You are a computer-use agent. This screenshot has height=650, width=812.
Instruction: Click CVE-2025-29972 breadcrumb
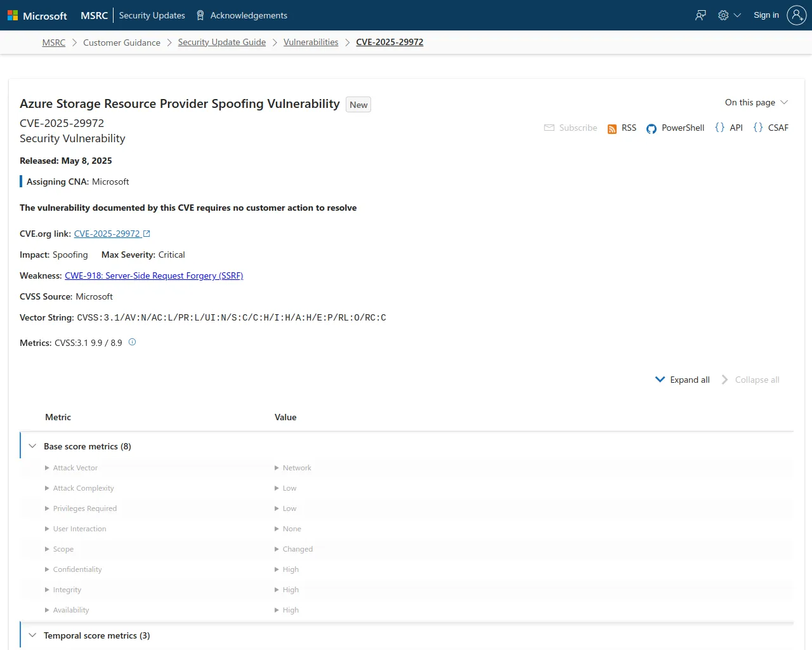pyautogui.click(x=390, y=43)
